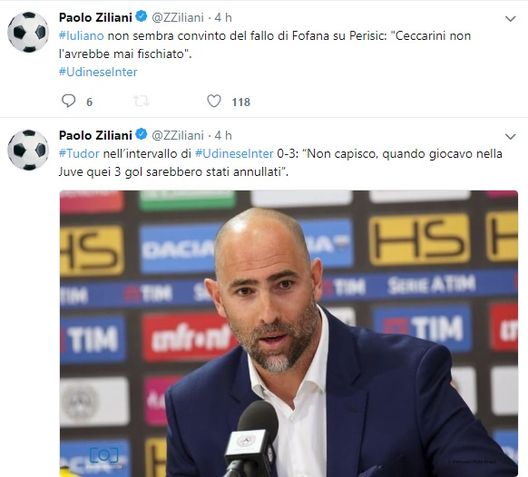Open the soccer ball avatar of second tweet

coord(28,150)
